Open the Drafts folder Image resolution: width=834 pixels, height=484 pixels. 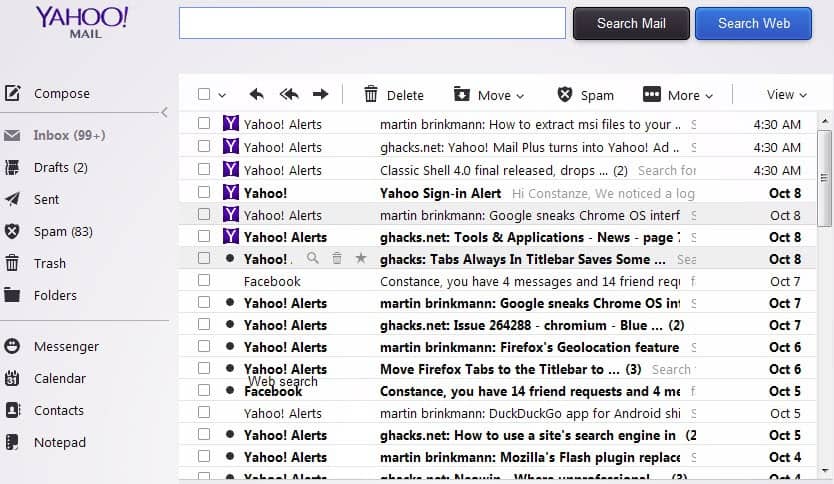click(x=60, y=167)
